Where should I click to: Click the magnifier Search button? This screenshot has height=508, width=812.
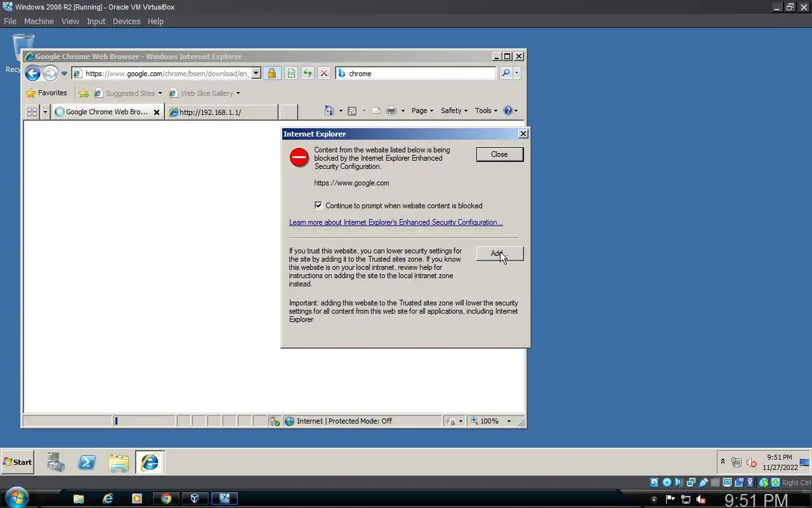click(506, 74)
